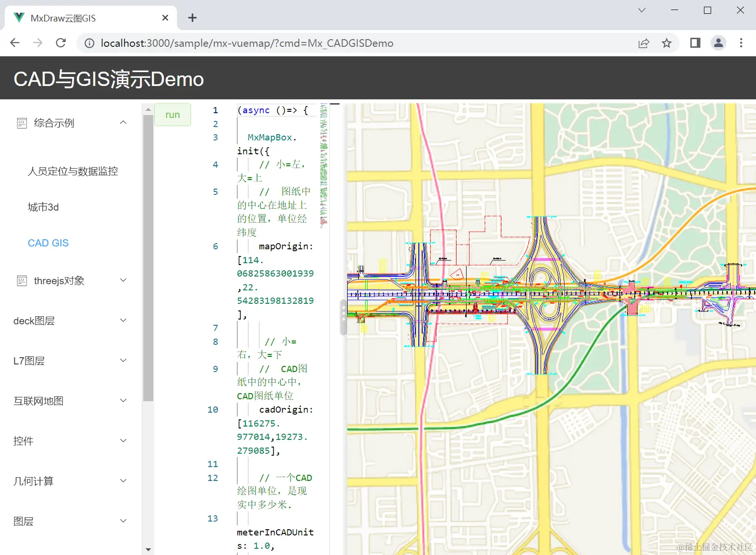Click sidebar scrollbar down arrow
This screenshot has width=756, height=555.
coord(148,550)
